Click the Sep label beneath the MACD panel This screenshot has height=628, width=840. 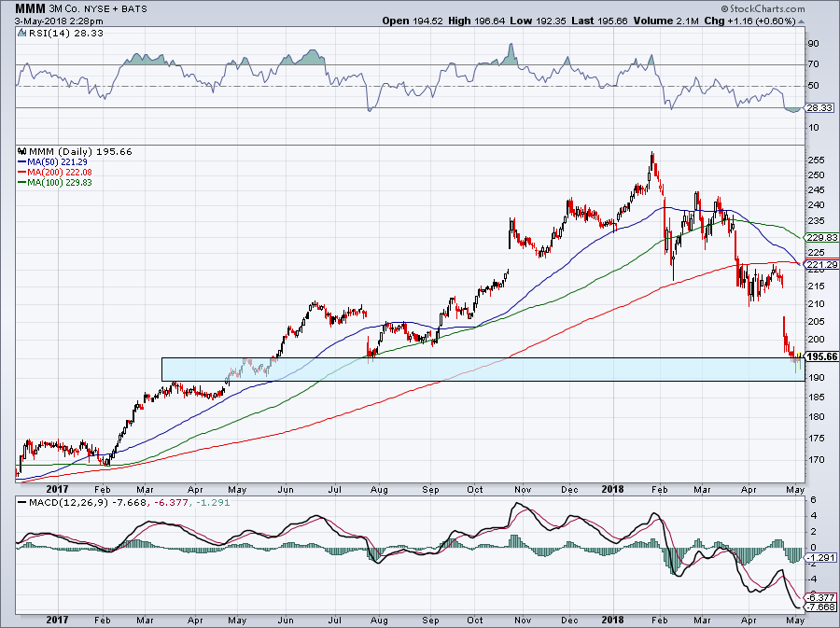(430, 620)
